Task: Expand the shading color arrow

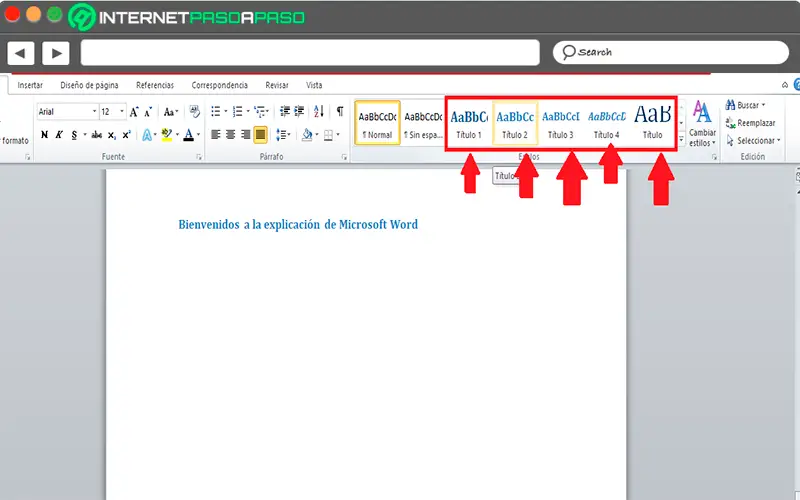Action: pyautogui.click(x=317, y=135)
